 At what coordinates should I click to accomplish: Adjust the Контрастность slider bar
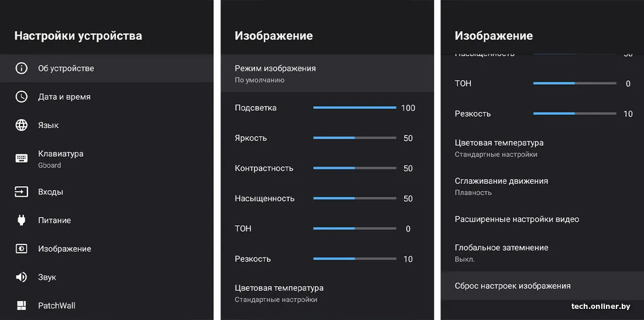354,168
